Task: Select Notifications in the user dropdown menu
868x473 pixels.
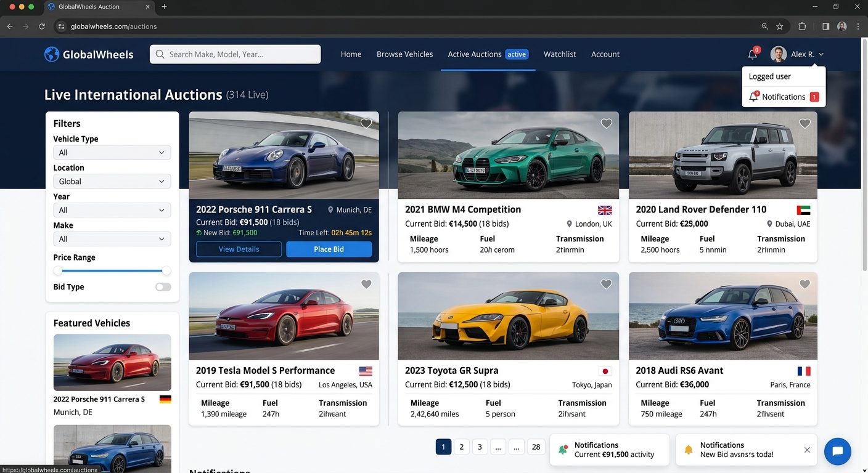Action: (784, 97)
